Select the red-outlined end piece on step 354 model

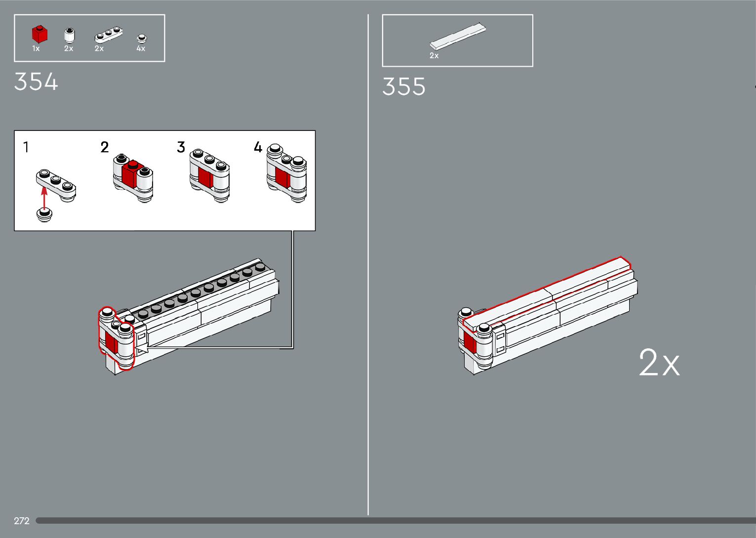pos(117,338)
